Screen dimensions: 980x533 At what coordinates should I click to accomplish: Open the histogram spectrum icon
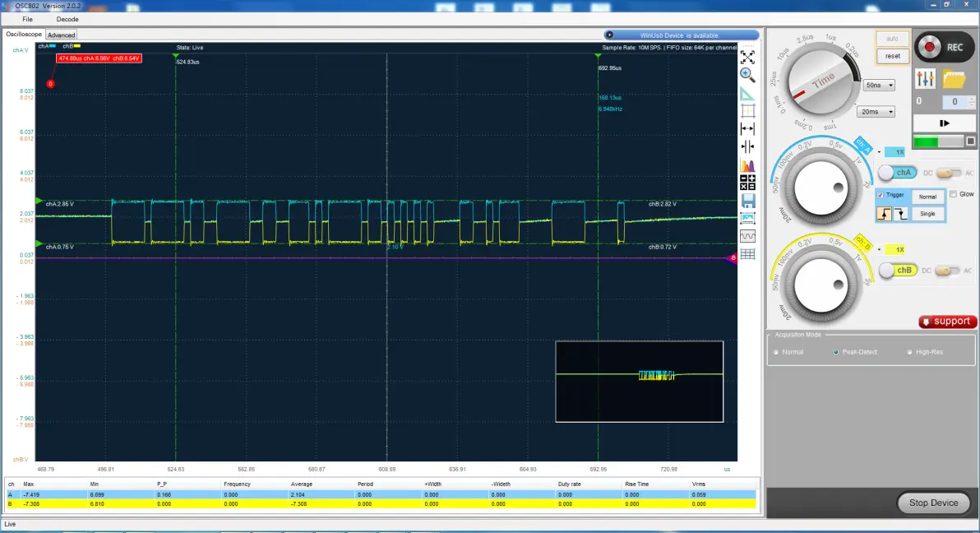tap(747, 165)
